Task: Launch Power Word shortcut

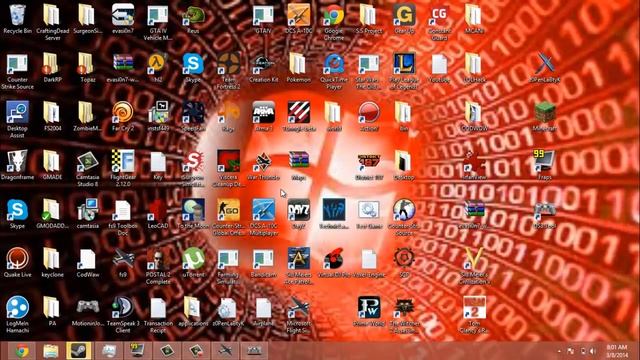Action: coord(369,311)
